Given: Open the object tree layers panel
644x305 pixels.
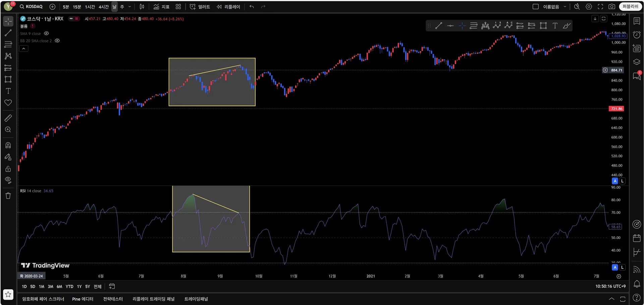Looking at the screenshot, I should (x=637, y=62).
